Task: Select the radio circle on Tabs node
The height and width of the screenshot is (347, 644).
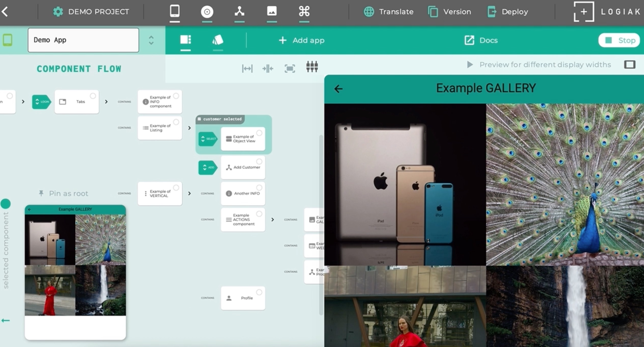Action: coord(93,96)
